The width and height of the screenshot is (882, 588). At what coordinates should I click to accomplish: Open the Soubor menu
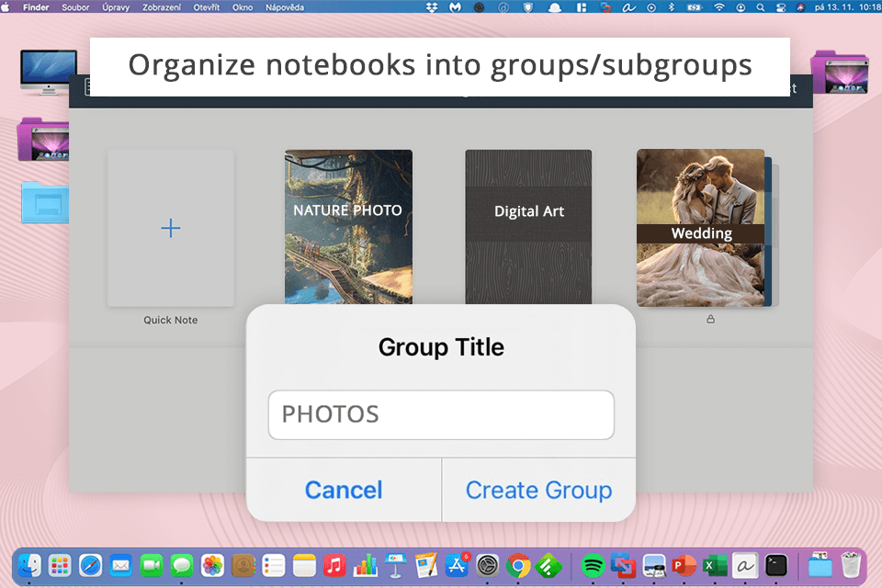pos(75,6)
